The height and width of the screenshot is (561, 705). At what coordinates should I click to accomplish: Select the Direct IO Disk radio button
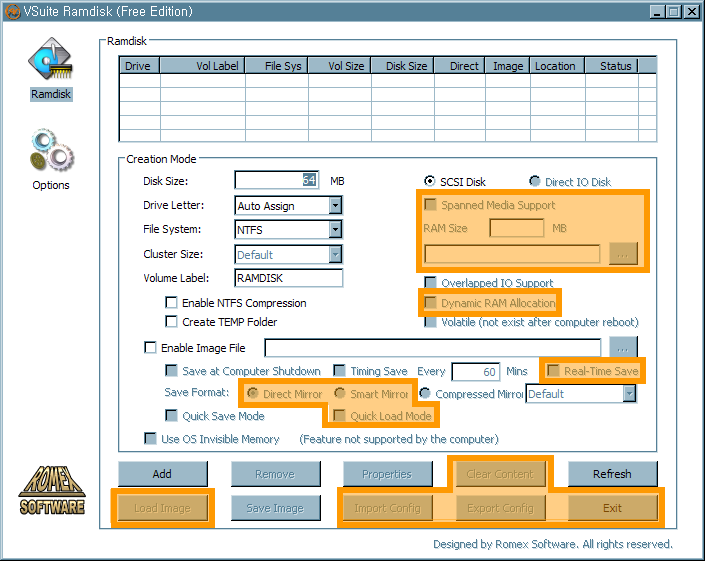(535, 181)
